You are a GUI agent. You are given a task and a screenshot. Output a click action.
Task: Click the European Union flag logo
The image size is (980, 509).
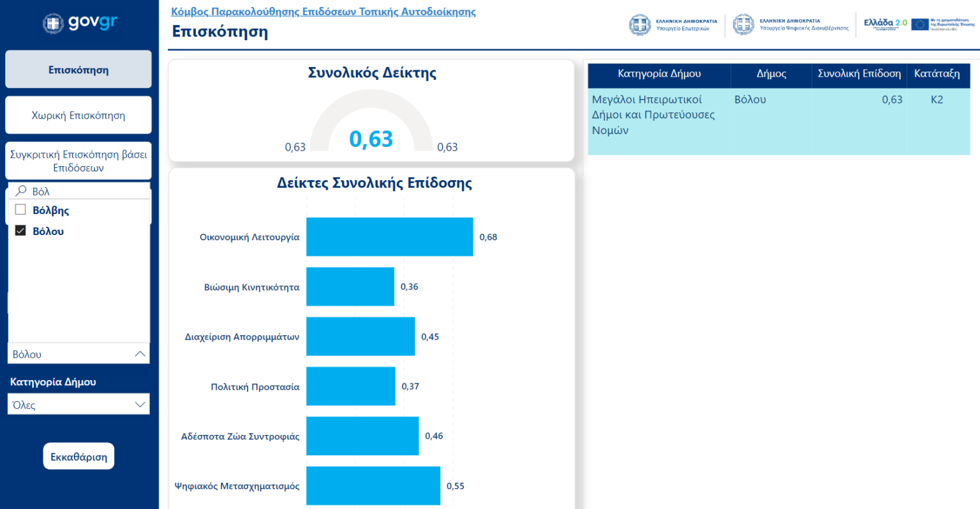click(919, 24)
